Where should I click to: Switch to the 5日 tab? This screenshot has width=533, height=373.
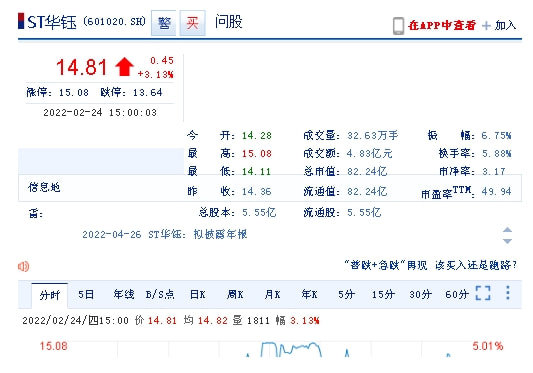86,294
